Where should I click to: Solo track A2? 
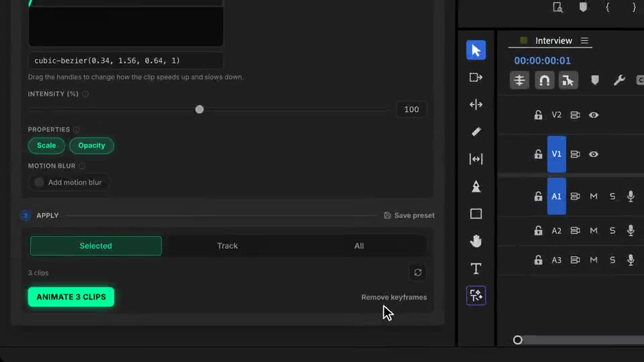(x=612, y=231)
